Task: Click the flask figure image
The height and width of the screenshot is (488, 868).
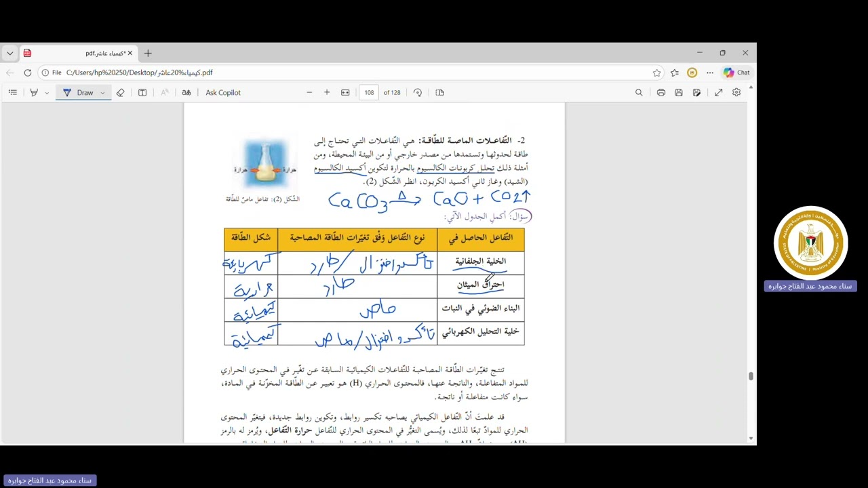Action: coord(266,163)
